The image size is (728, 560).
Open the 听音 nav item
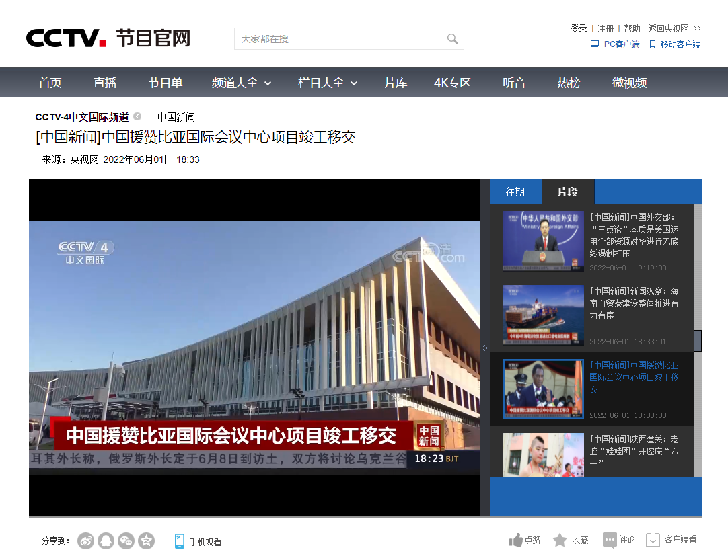click(514, 83)
